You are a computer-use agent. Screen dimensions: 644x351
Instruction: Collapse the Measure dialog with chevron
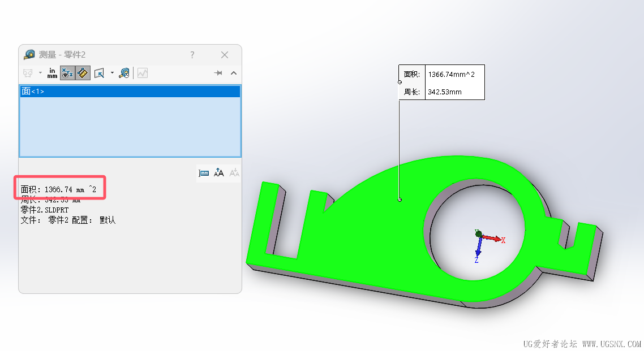(234, 73)
